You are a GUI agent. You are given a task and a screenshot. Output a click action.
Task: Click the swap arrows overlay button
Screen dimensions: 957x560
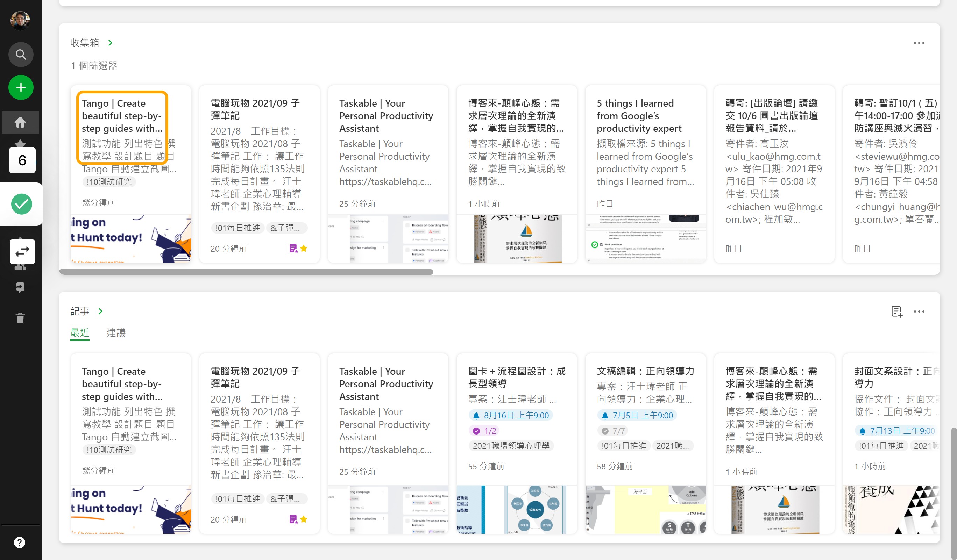[22, 252]
